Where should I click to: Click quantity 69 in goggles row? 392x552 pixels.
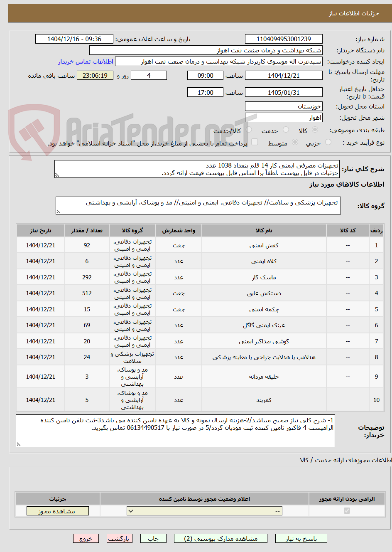click(x=87, y=325)
